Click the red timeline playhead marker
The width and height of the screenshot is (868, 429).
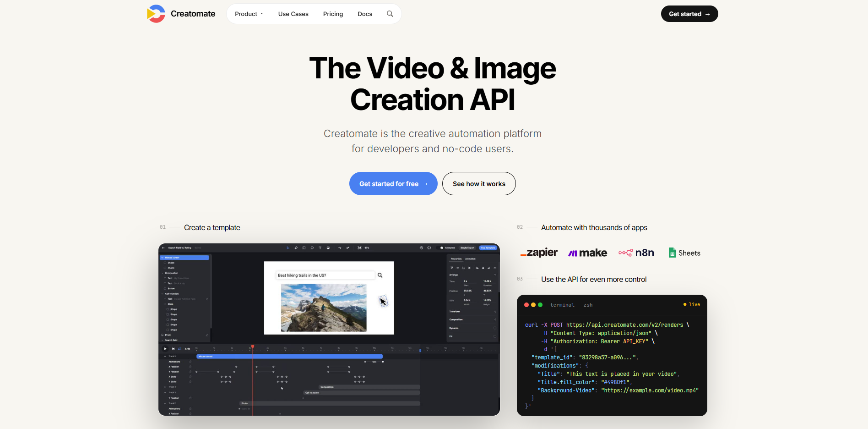pos(253,346)
